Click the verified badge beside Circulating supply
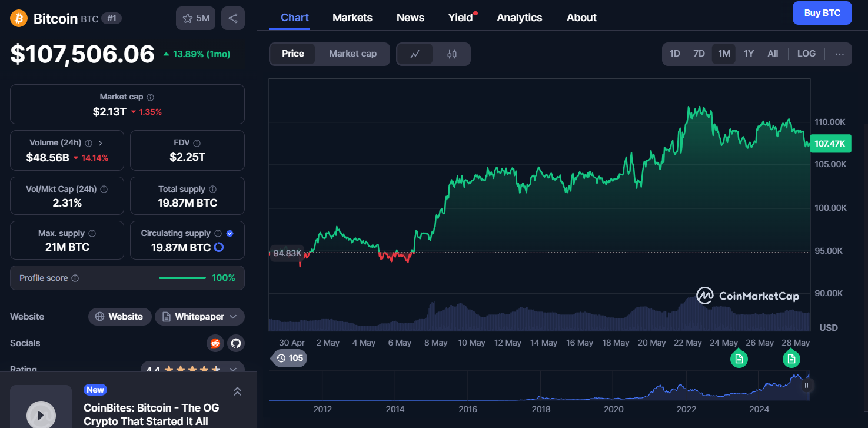 230,234
